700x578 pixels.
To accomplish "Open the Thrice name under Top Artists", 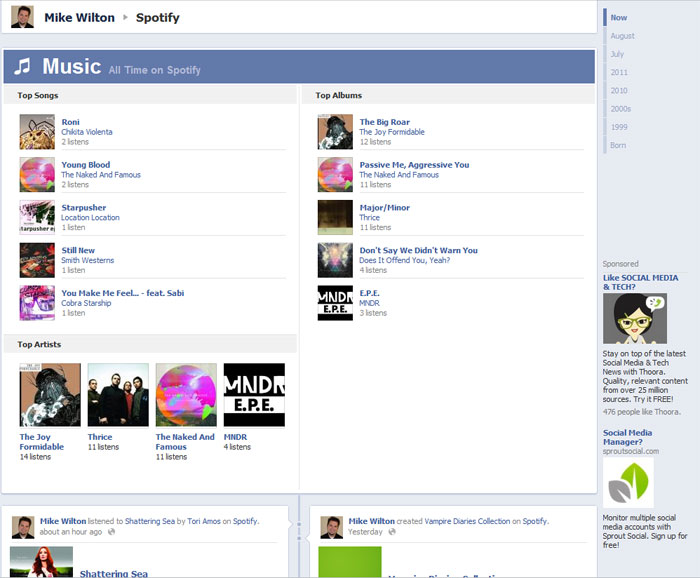I will pos(100,437).
